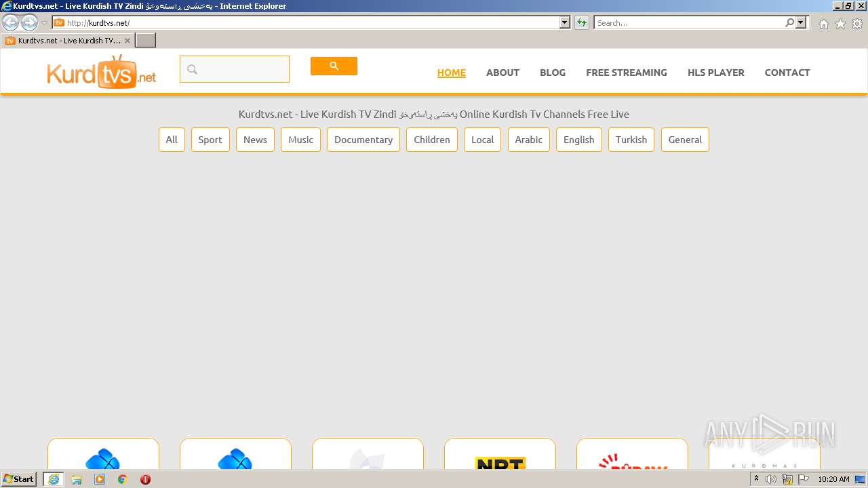Open the NRT channel thumbnail
The image size is (868, 488).
tap(500, 454)
